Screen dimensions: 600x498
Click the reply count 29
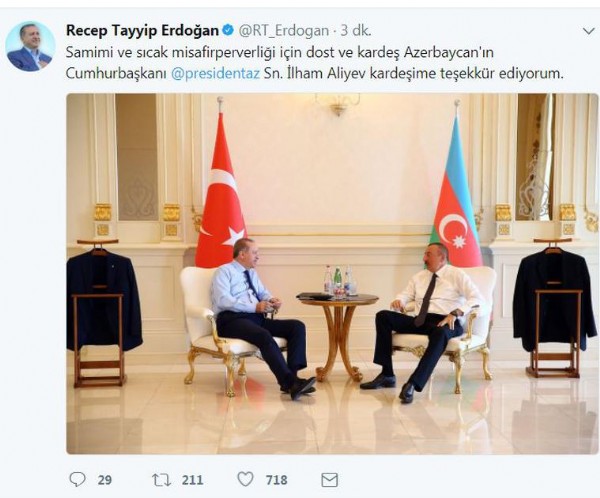(104, 480)
